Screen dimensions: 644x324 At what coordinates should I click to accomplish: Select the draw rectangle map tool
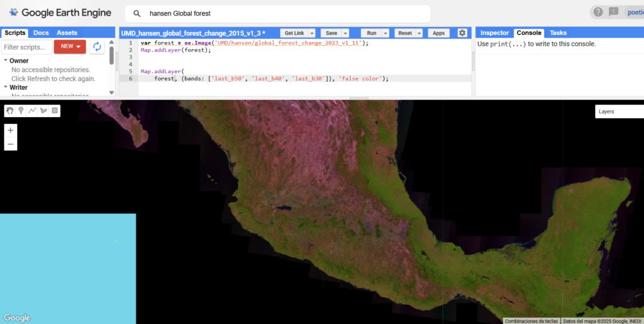point(55,111)
